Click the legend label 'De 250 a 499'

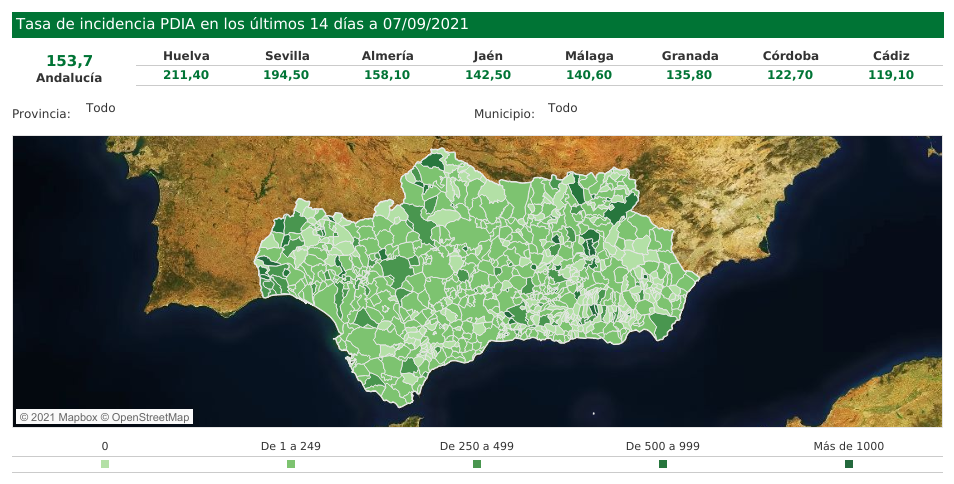coord(477,446)
